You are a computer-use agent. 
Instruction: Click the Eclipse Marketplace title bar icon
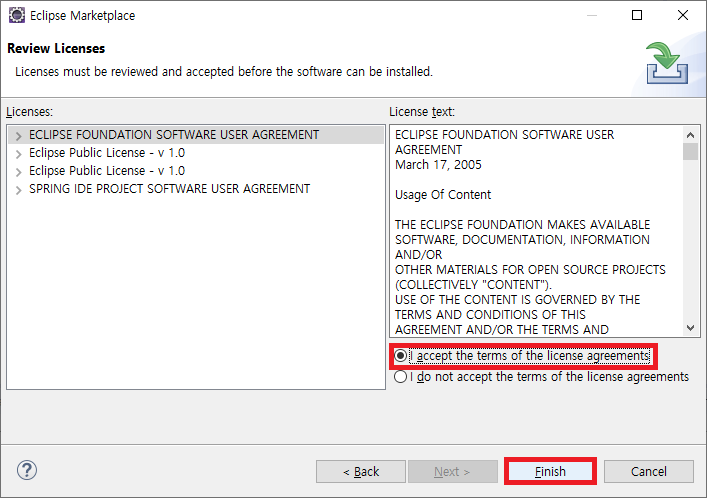pos(17,15)
